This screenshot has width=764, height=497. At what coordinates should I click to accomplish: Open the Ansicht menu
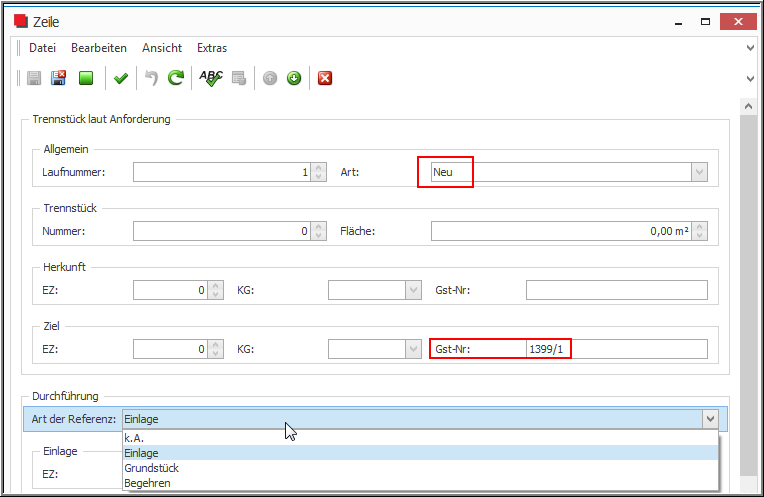tap(162, 48)
